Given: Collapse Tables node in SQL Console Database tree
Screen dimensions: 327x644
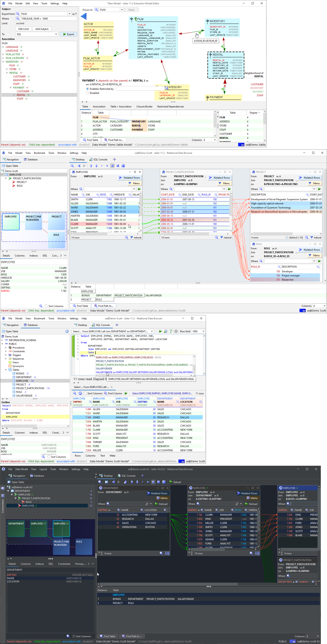Looking at the screenshot, I should click(x=6, y=370).
